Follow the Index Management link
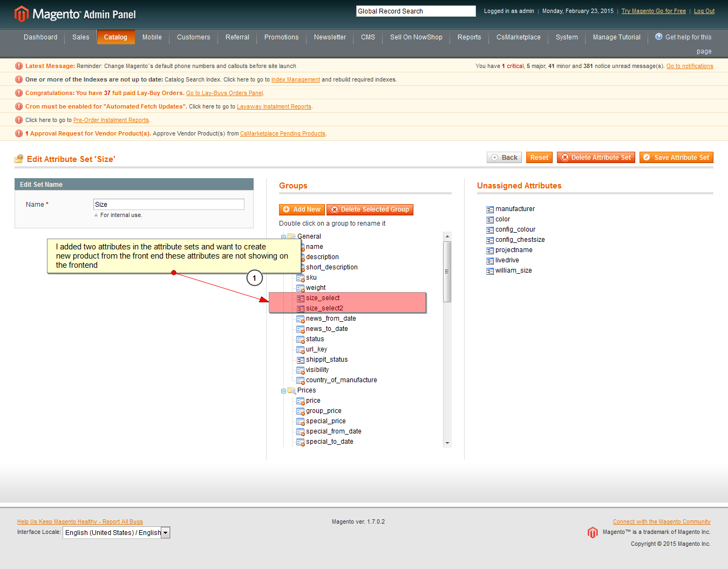Image resolution: width=728 pixels, height=569 pixels. (295, 80)
